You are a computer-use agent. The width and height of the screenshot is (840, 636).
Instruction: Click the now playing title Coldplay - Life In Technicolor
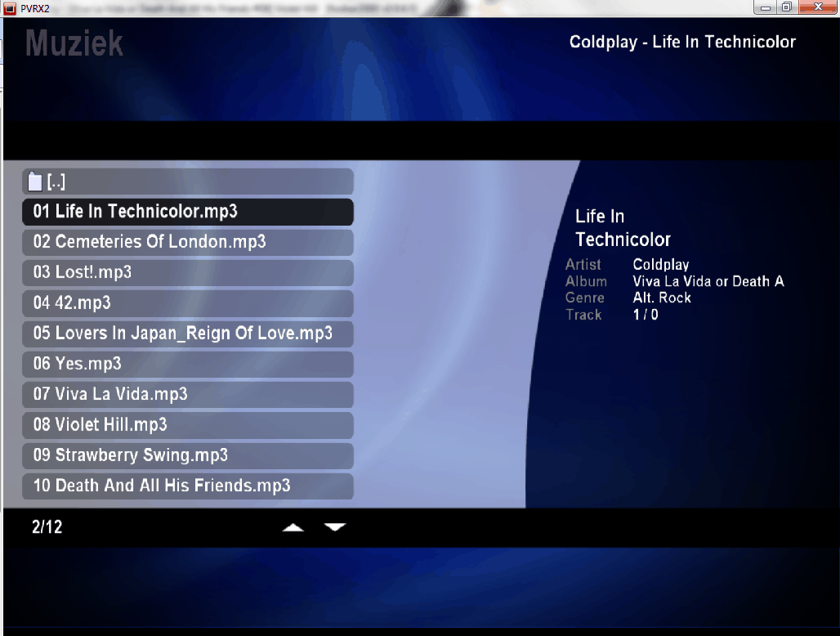(682, 42)
